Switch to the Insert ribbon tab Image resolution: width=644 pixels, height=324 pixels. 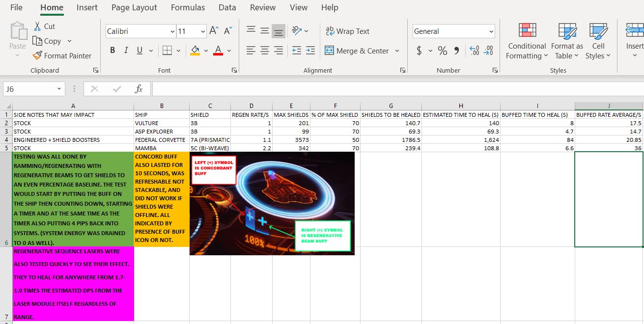click(87, 7)
